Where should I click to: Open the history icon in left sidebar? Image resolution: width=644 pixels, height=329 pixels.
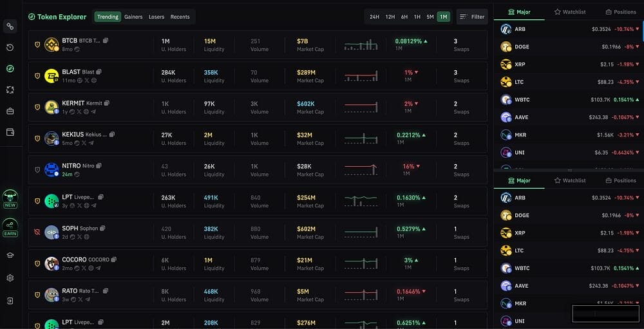10,48
